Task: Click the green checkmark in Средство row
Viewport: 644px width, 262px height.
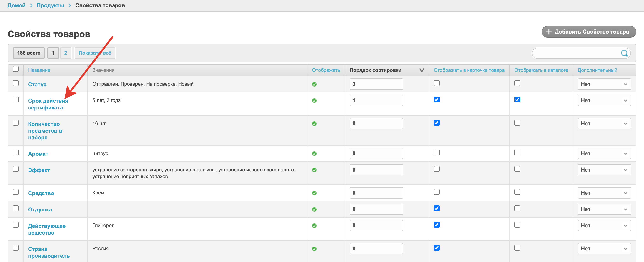Action: coord(314,193)
